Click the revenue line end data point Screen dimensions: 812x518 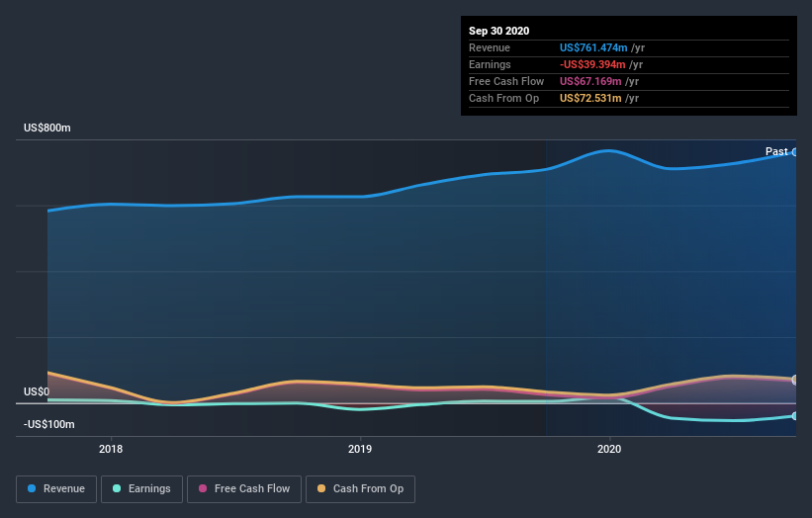click(794, 152)
